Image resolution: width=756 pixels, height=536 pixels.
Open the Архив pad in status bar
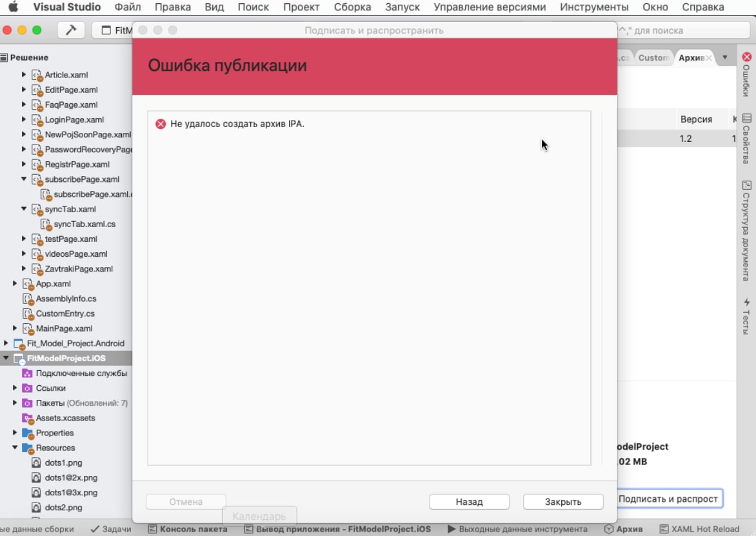(x=623, y=529)
